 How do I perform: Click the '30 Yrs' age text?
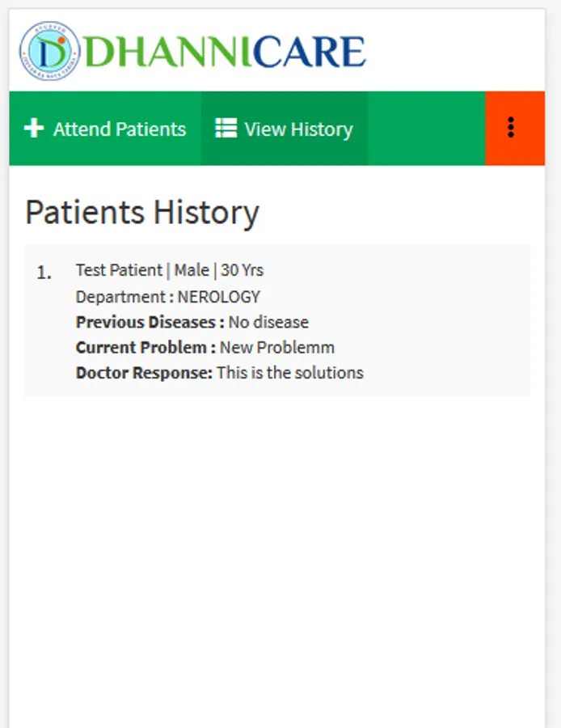(x=242, y=270)
